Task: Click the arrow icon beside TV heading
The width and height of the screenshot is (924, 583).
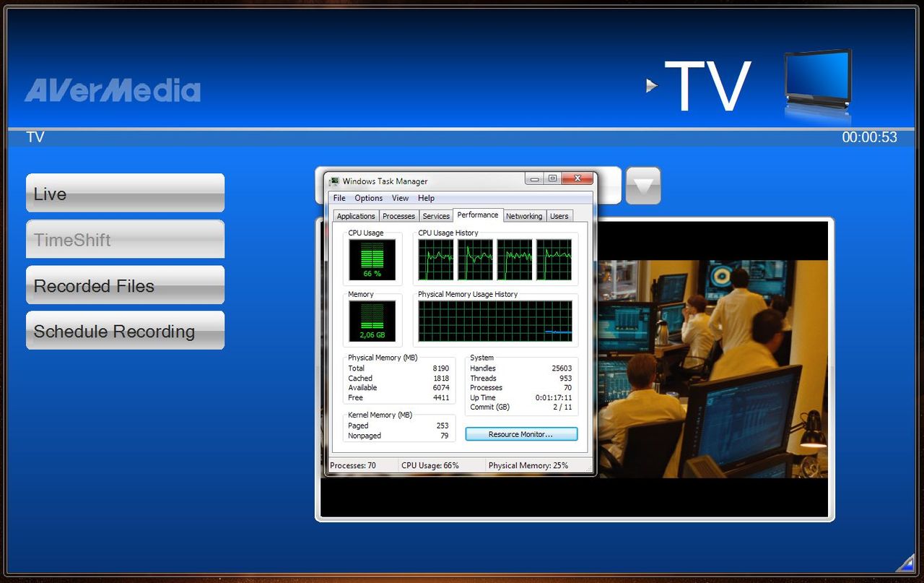Action: coord(651,86)
